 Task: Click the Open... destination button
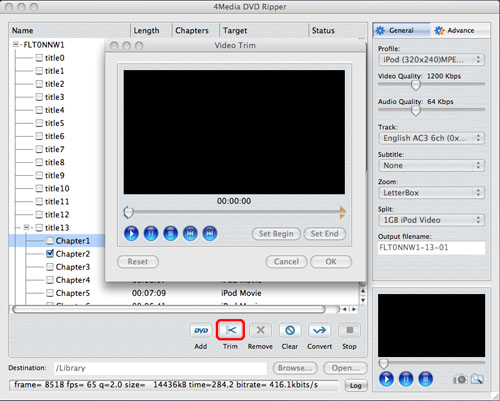coord(345,368)
